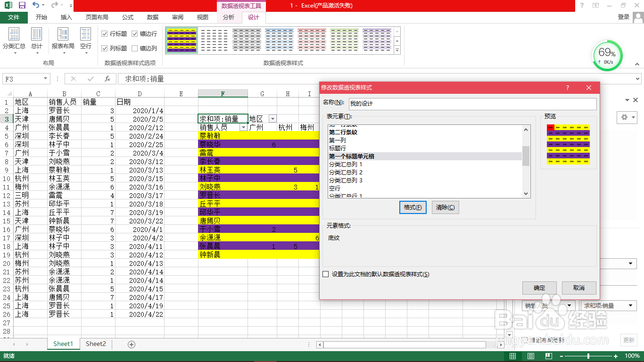
Task: Open the 文件 menu
Action: [14, 17]
